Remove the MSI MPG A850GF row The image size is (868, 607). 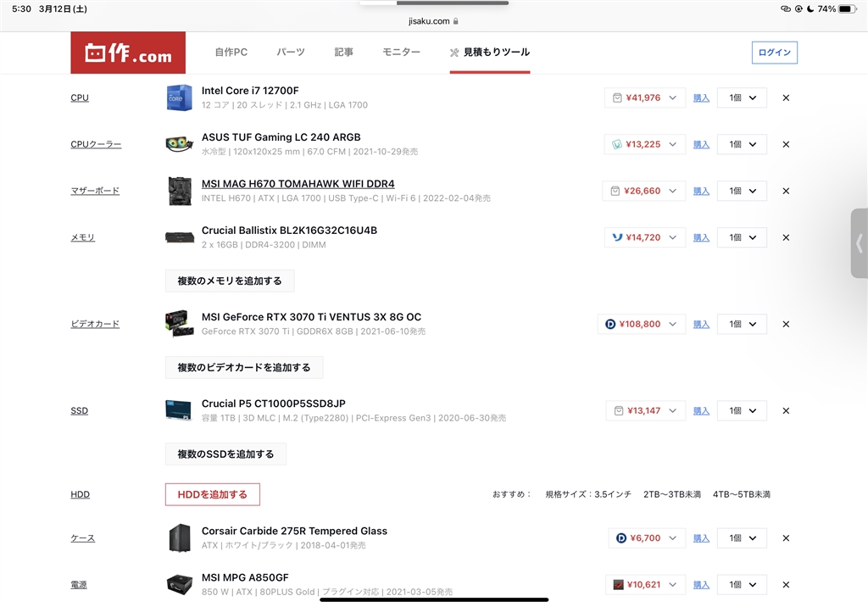786,585
